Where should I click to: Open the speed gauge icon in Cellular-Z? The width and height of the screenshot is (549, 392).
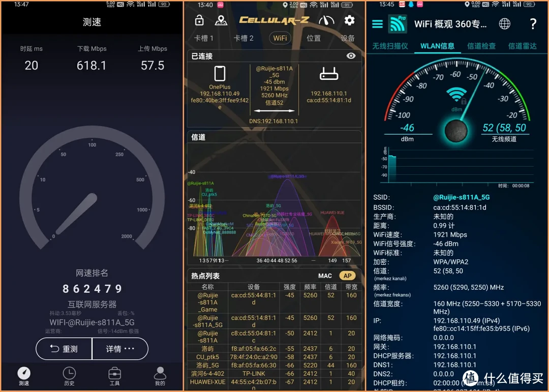[x=326, y=21]
